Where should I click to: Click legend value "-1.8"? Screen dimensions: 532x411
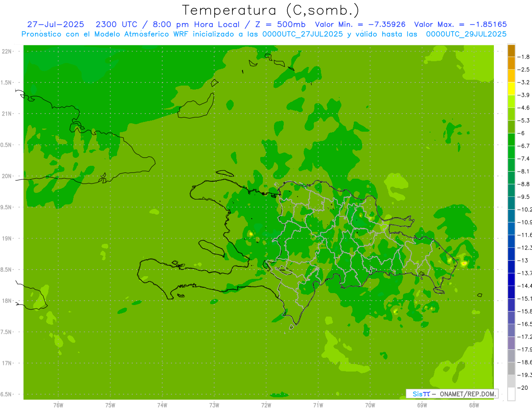pos(524,57)
